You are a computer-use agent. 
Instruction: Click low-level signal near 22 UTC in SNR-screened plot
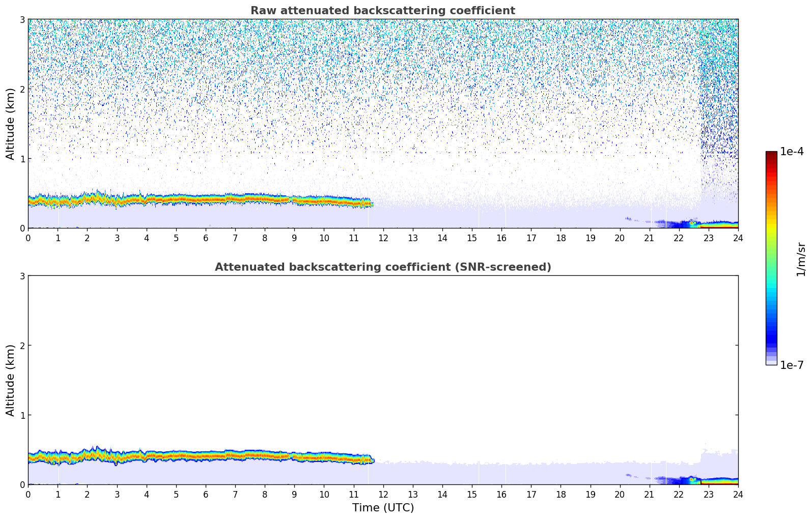pos(679,480)
